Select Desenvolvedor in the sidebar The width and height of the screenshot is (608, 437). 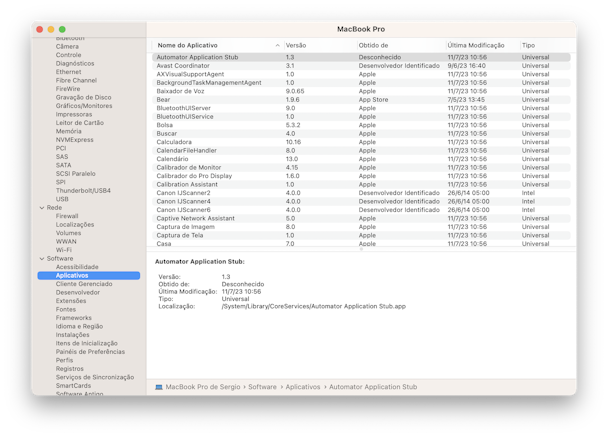[78, 293]
